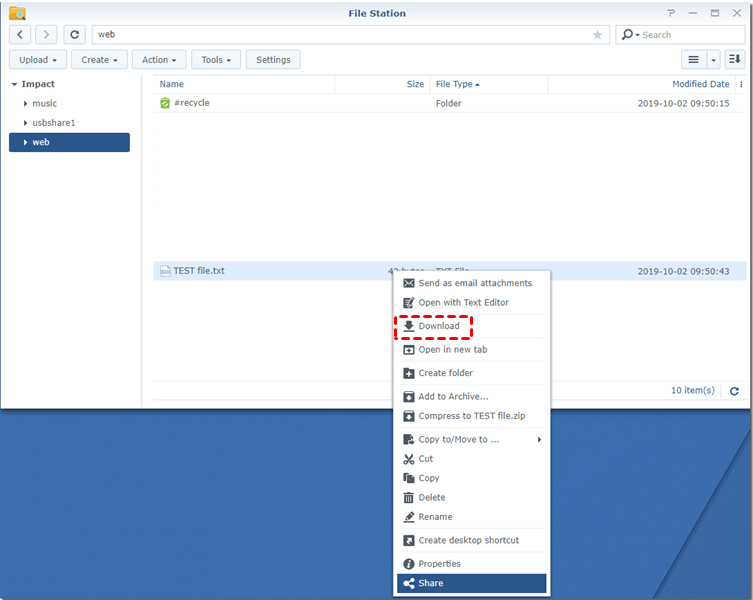Select the music folder in the tree
Screen dimensions: 753x600
pyautogui.click(x=45, y=103)
